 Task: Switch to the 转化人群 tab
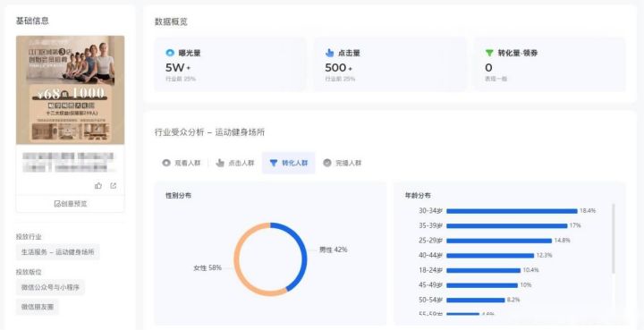click(x=288, y=163)
